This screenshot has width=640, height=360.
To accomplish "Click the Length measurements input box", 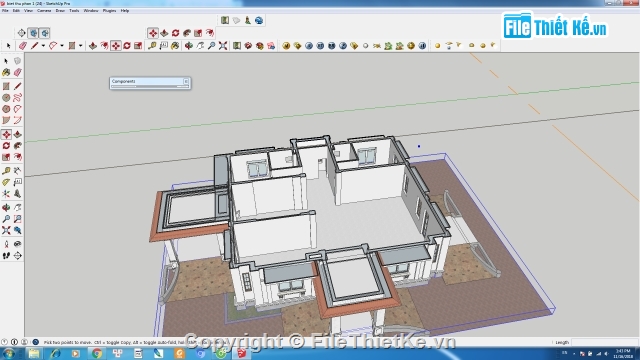I will 604,342.
